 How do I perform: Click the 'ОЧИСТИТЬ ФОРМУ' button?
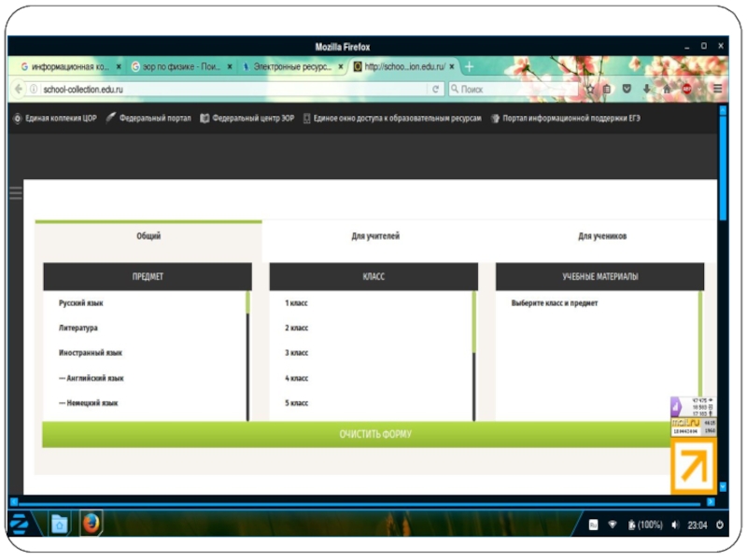pos(375,434)
